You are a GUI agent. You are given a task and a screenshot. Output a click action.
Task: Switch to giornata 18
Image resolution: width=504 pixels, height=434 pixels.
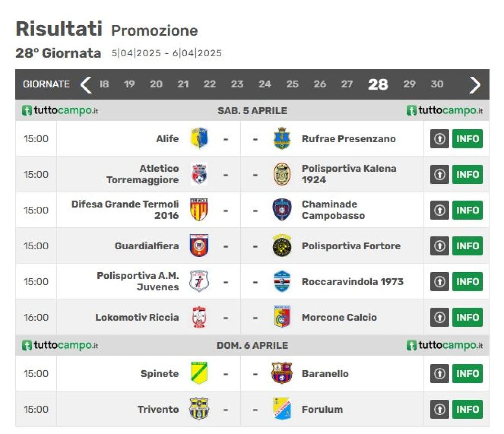pos(104,84)
